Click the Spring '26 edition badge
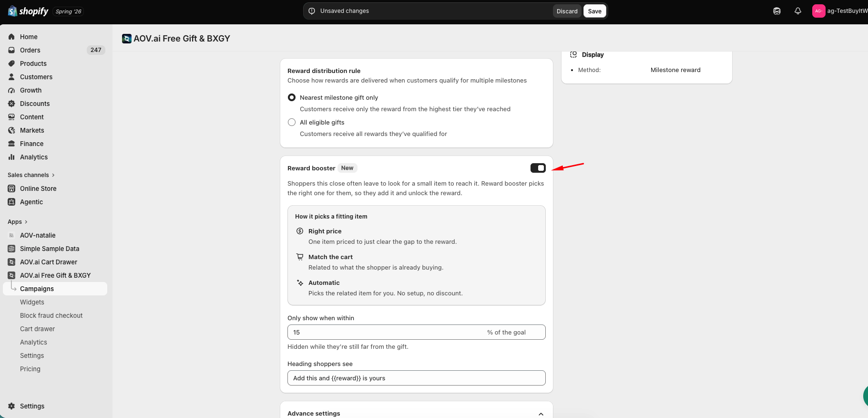This screenshot has height=418, width=868. coord(69,11)
